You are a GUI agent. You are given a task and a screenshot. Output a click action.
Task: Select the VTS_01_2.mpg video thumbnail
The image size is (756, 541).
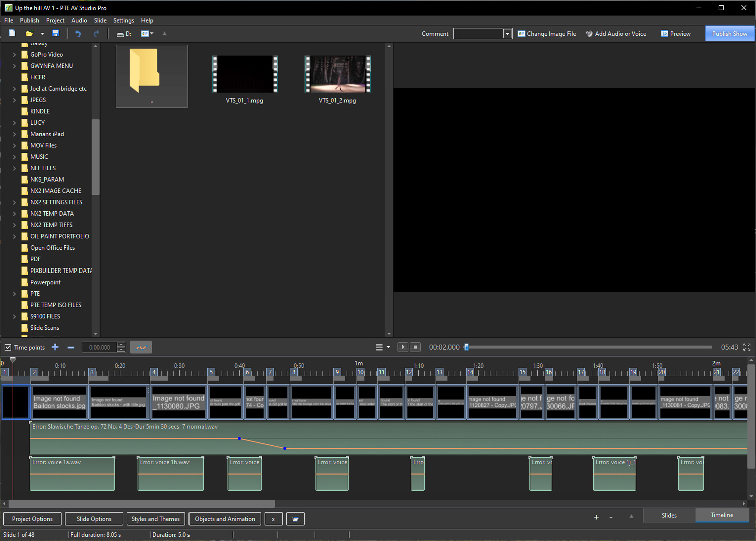pos(337,75)
